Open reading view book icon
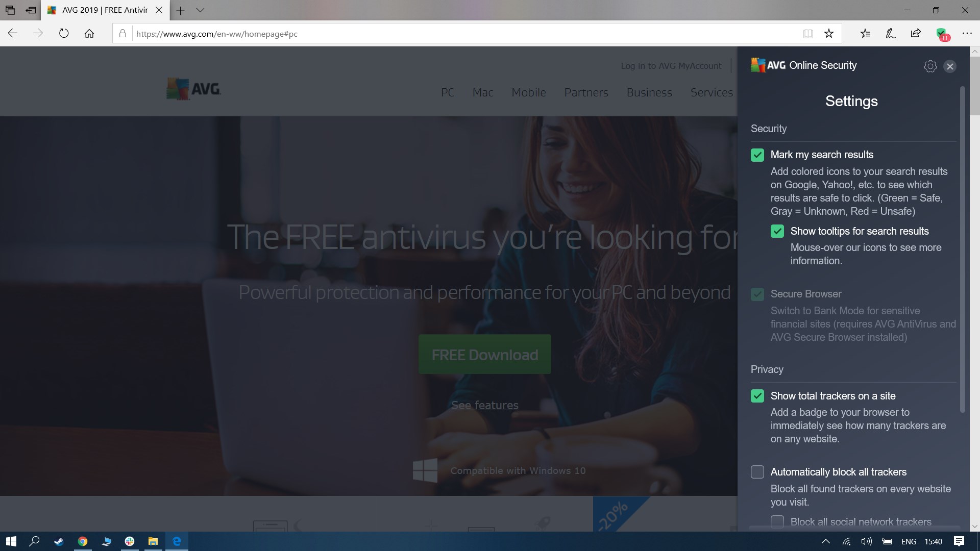Screen dimensions: 980x551 pos(807,34)
